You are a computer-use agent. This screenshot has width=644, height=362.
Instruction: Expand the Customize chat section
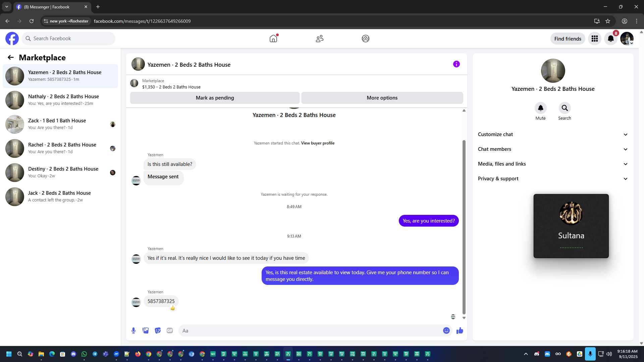(x=552, y=134)
